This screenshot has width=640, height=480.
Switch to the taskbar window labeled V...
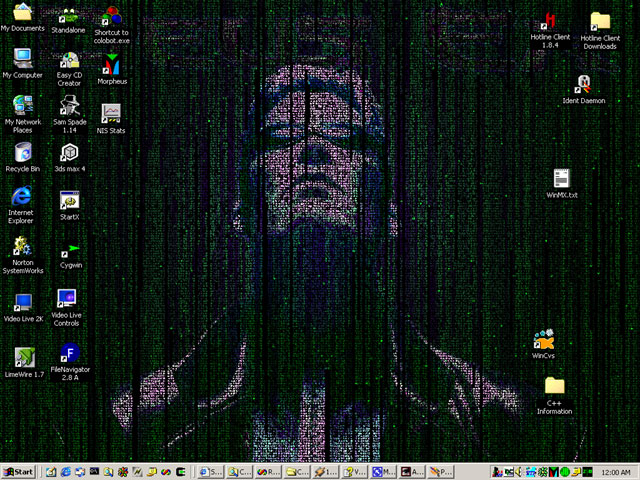point(355,472)
